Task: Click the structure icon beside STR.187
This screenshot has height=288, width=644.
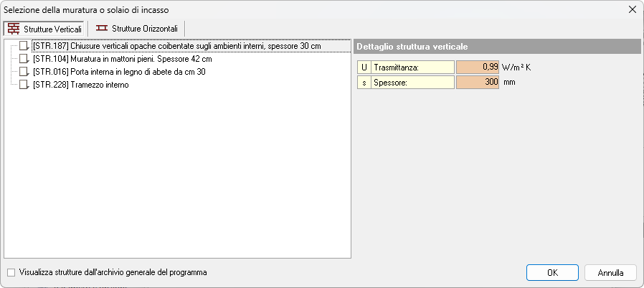Action: [x=24, y=46]
